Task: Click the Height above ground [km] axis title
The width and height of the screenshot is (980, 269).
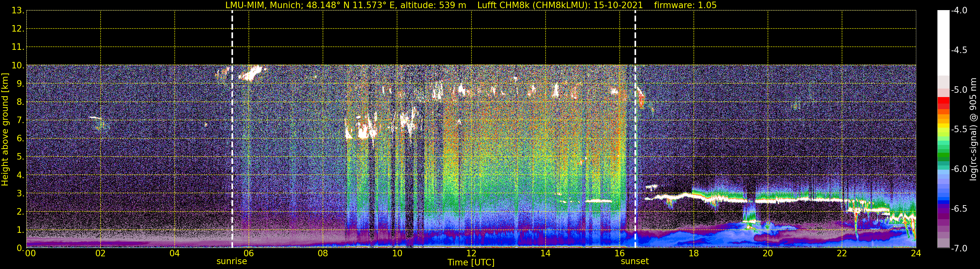Action: 5,130
